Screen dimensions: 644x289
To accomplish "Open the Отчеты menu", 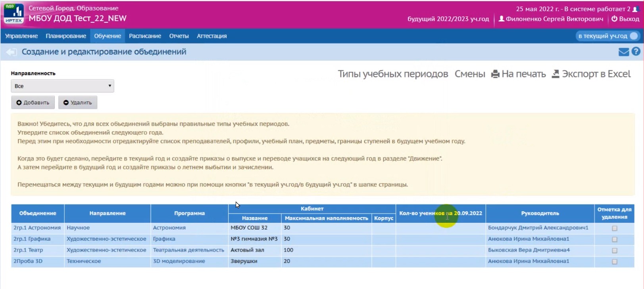I will tap(179, 36).
